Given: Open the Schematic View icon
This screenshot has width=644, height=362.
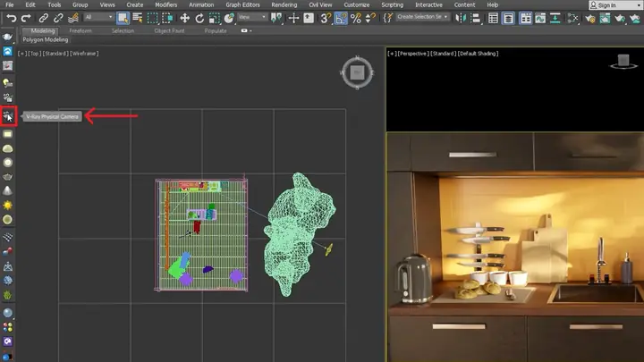Looking at the screenshot, I should coord(555,18).
